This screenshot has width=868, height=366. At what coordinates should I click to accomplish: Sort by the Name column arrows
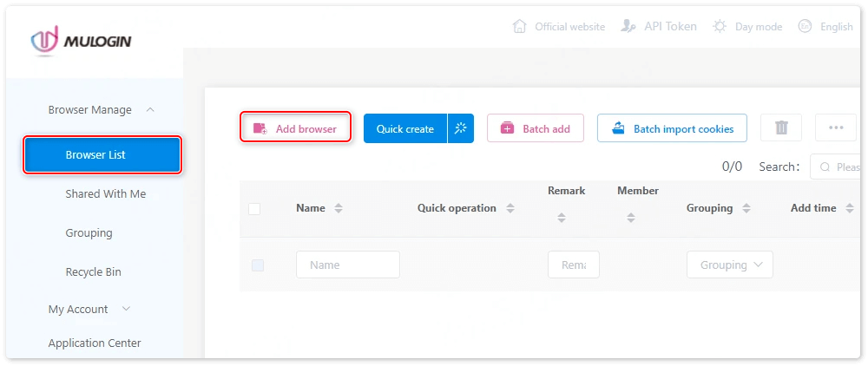(339, 208)
